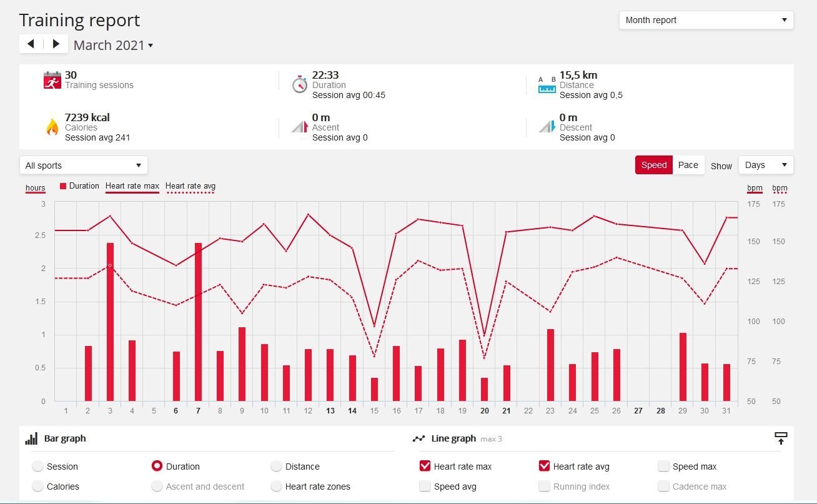Disable the Heart rate avg checkbox

click(545, 466)
